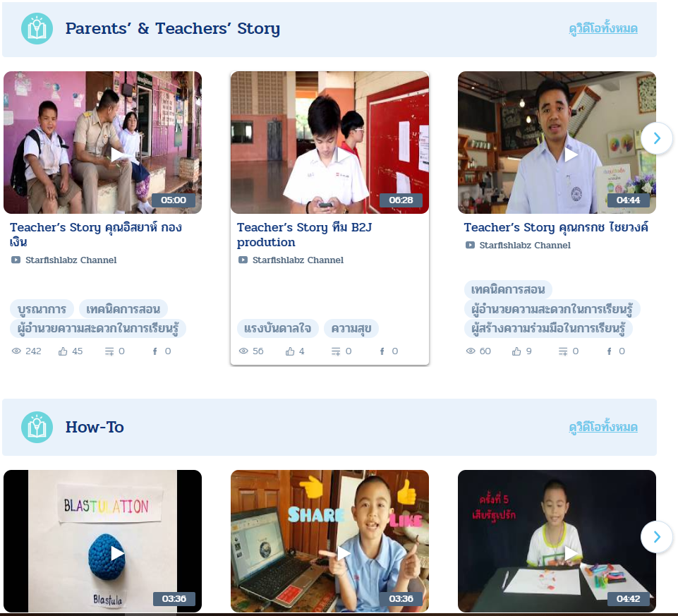This screenshot has width=678, height=616.
Task: Select the บูรณาการ tag
Action: coord(42,309)
